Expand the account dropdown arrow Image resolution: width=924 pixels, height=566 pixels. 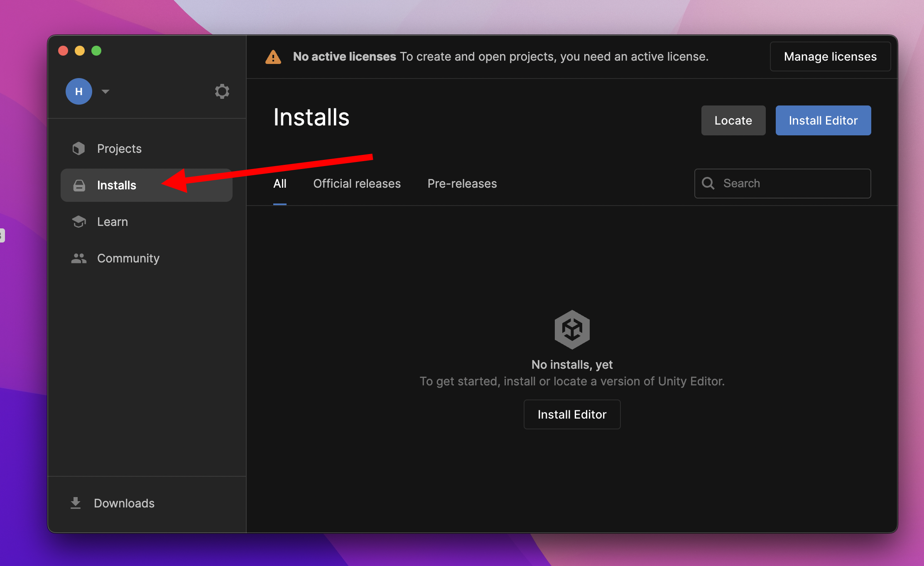pos(105,91)
